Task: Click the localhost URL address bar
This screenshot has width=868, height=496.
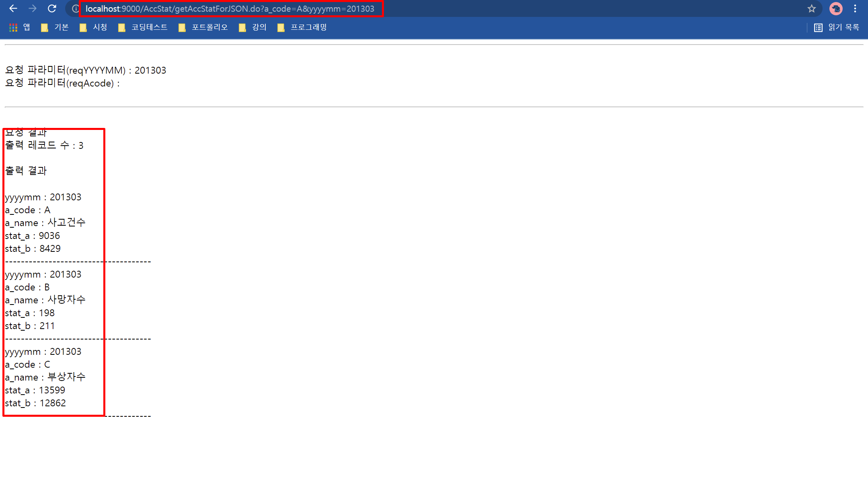Action: [x=230, y=9]
